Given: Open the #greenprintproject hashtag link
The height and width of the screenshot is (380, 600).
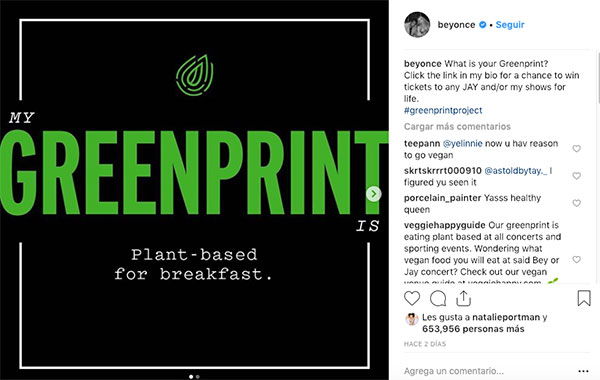Looking at the screenshot, I should coord(443,110).
